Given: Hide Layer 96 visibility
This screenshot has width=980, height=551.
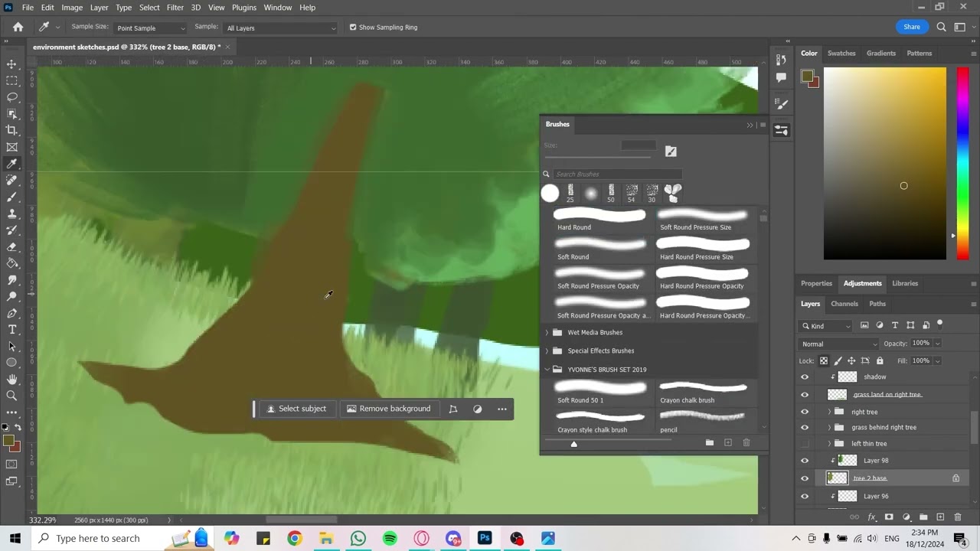Looking at the screenshot, I should [805, 496].
